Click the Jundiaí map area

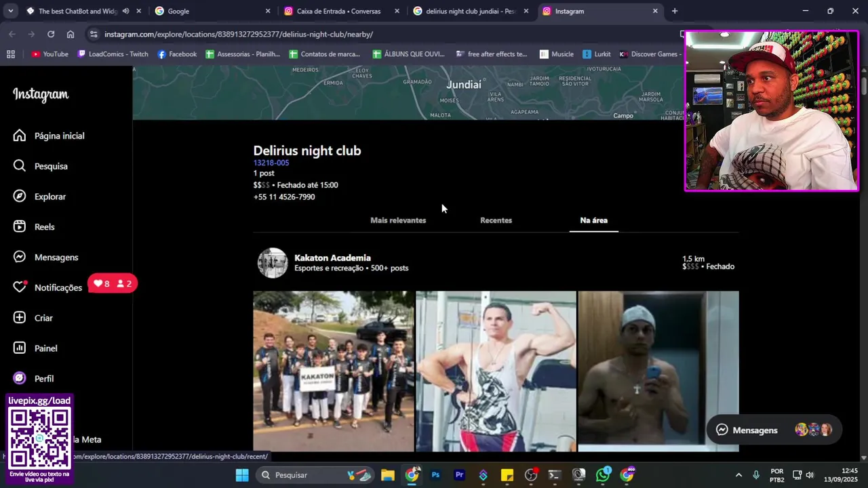[464, 85]
